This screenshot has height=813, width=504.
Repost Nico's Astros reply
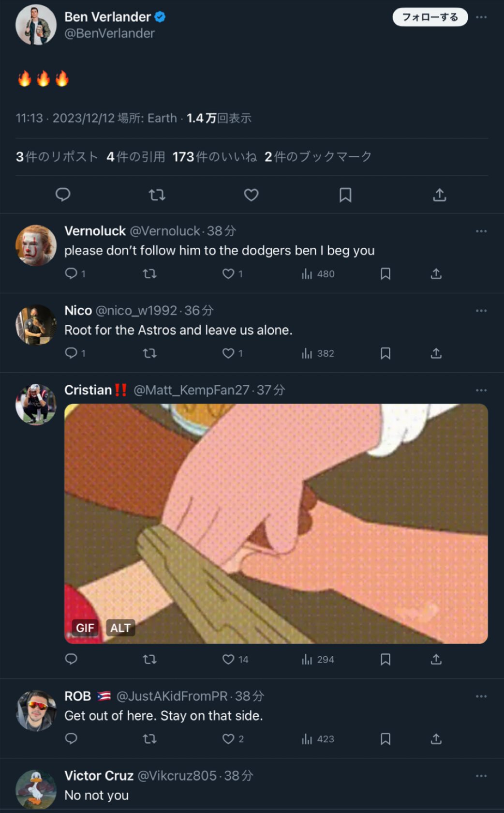149,353
